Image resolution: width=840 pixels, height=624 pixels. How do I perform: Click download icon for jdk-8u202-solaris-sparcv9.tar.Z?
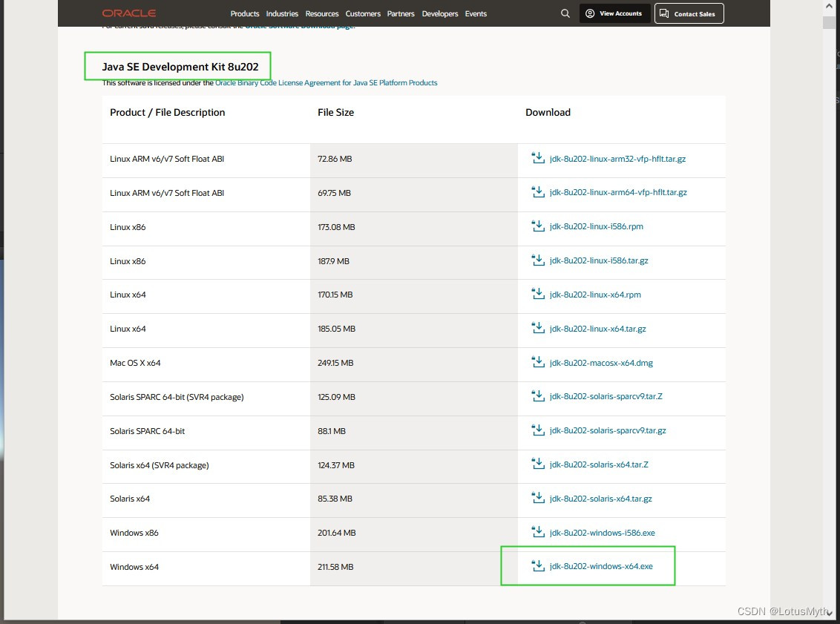coord(538,396)
